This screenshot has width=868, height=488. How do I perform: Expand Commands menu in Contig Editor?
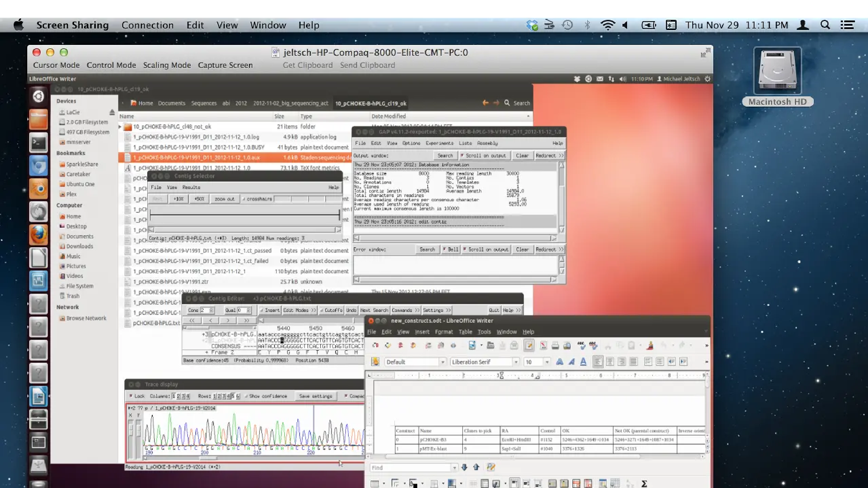pyautogui.click(x=405, y=310)
